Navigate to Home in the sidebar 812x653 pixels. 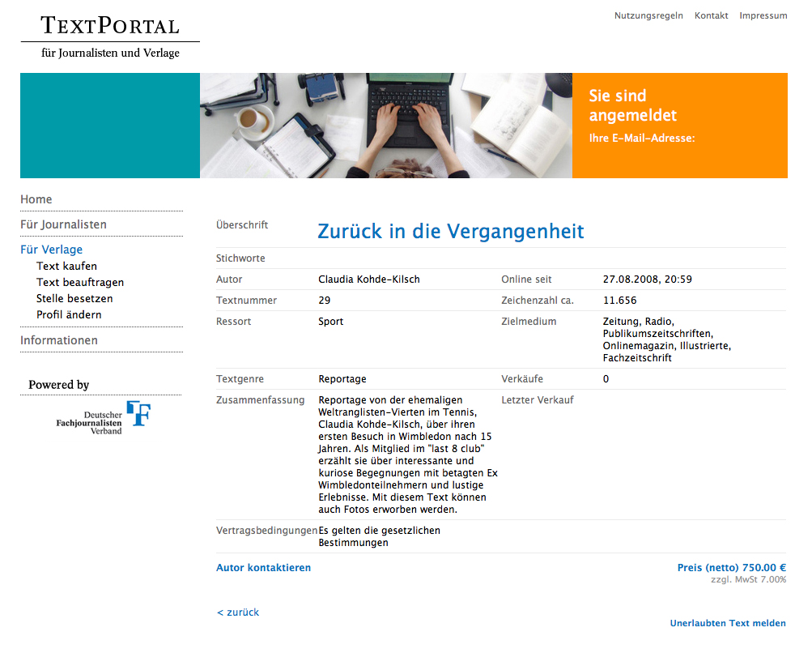[36, 199]
